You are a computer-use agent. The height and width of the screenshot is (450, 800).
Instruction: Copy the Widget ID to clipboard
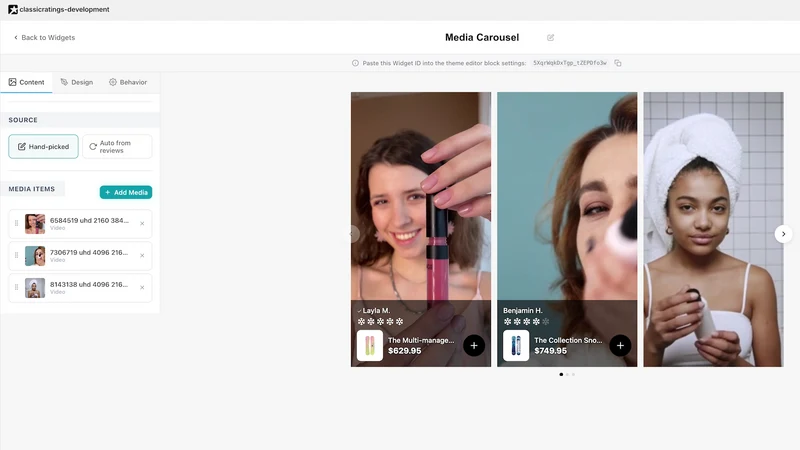[618, 63]
